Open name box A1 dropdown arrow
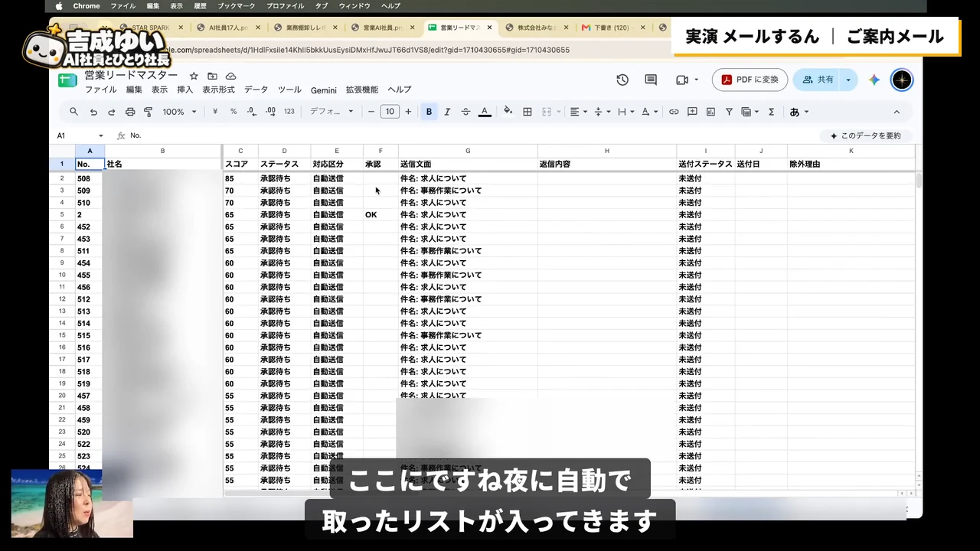980x551 pixels. [100, 135]
